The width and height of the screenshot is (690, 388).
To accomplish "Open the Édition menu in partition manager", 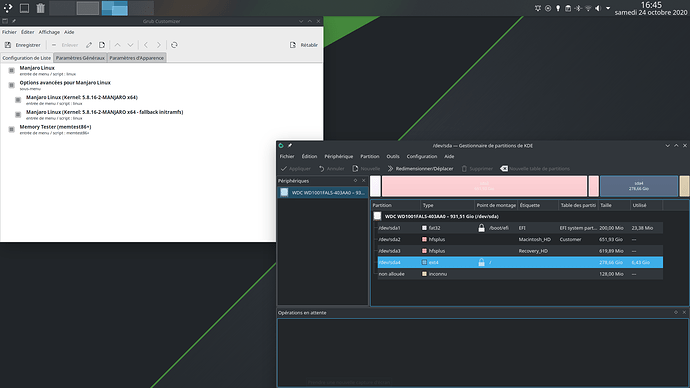I will click(x=309, y=156).
